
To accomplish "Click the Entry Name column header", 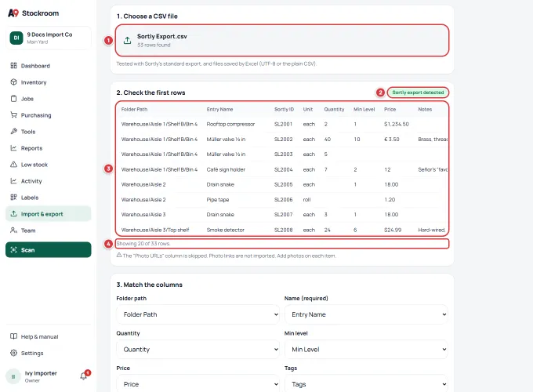I will point(219,109).
